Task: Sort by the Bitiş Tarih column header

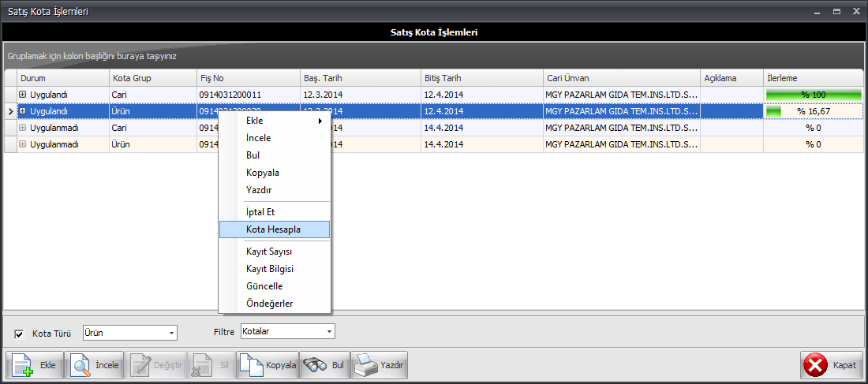Action: click(x=483, y=78)
